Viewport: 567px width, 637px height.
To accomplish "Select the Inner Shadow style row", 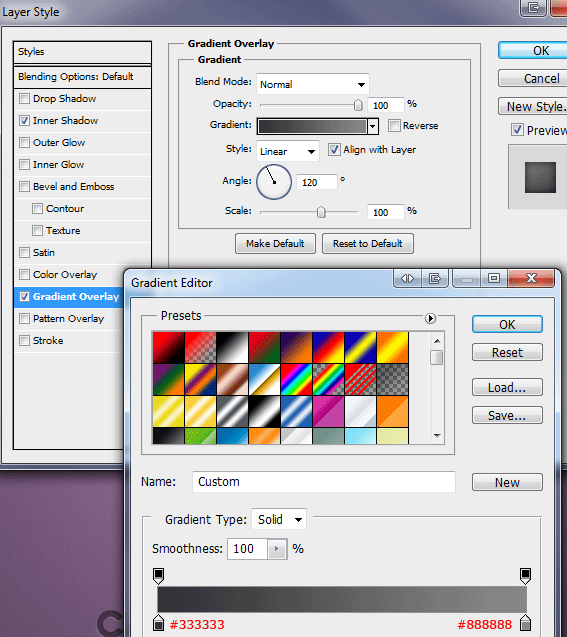I will click(x=82, y=121).
